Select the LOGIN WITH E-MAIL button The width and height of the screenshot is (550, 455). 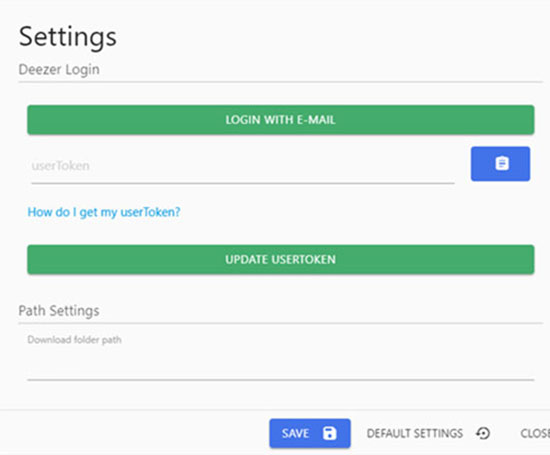[281, 120]
